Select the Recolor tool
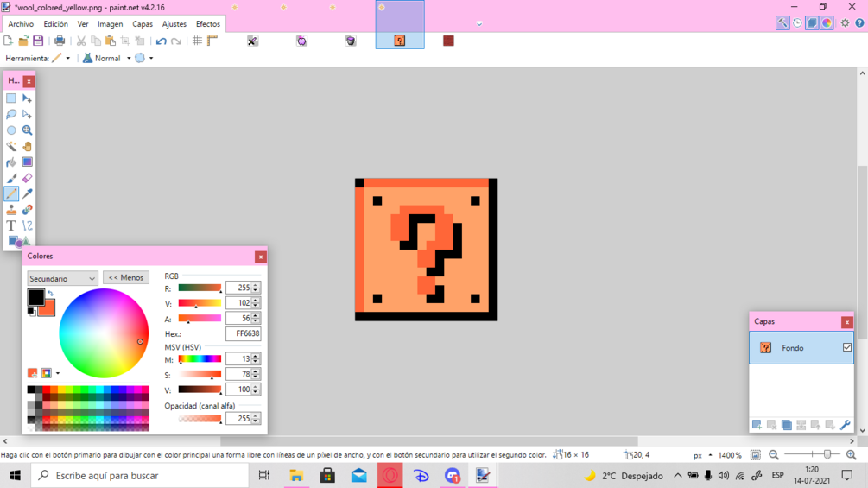This screenshot has height=488, width=868. (x=27, y=210)
